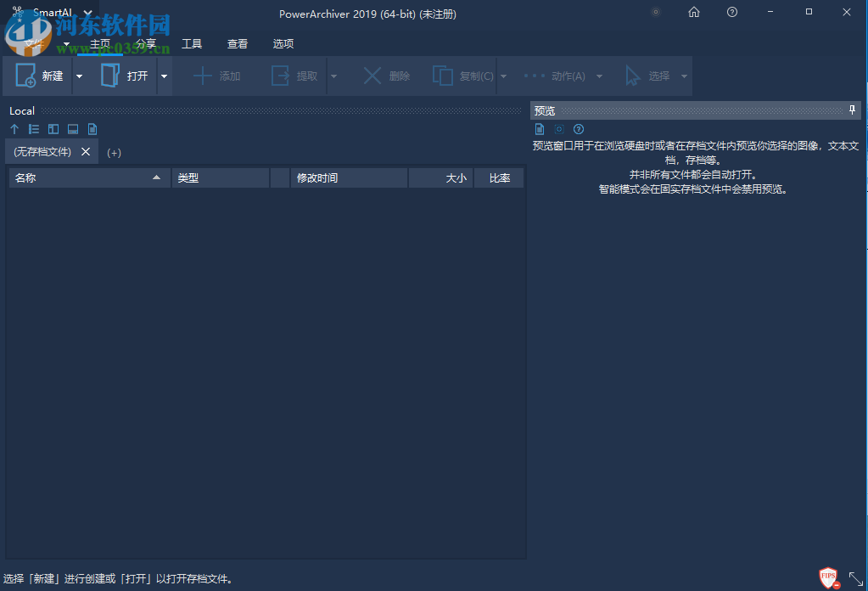Screen dimensions: 868x591
Task: Click the split view layout icon
Action: point(53,128)
